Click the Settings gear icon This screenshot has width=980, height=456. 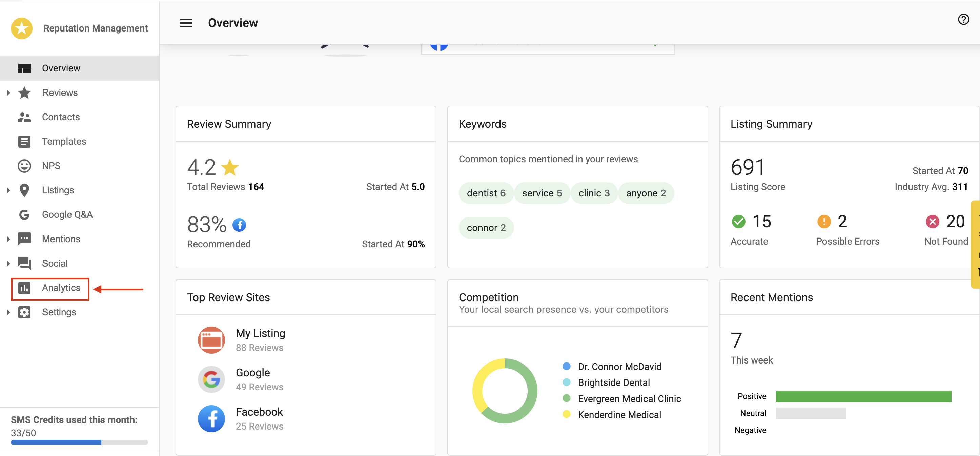(x=25, y=312)
